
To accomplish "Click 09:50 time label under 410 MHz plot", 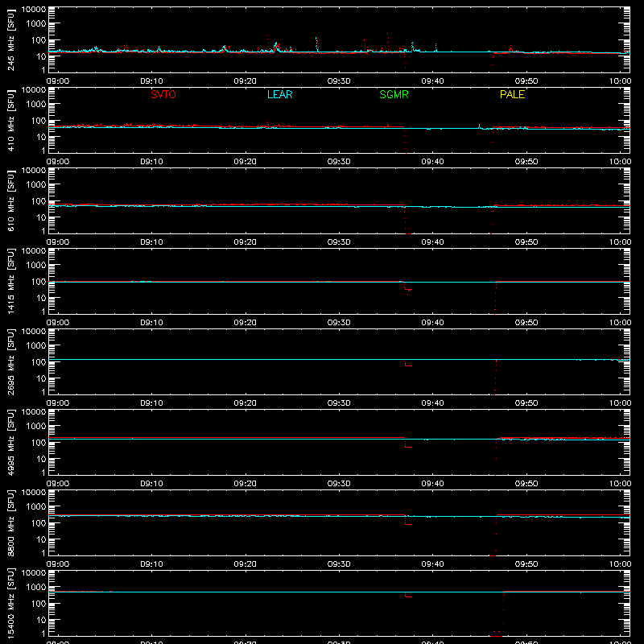I will [x=526, y=162].
